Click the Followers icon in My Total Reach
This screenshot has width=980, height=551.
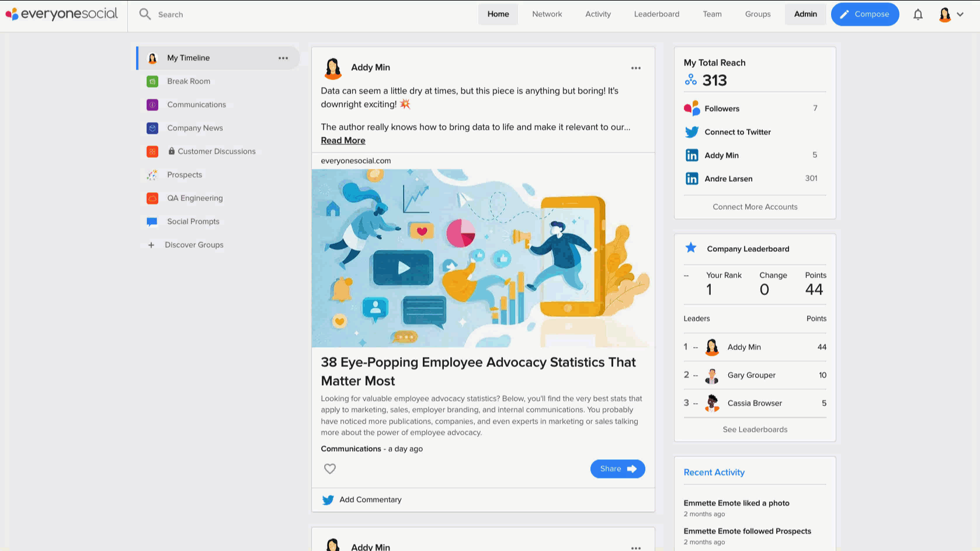click(x=692, y=109)
